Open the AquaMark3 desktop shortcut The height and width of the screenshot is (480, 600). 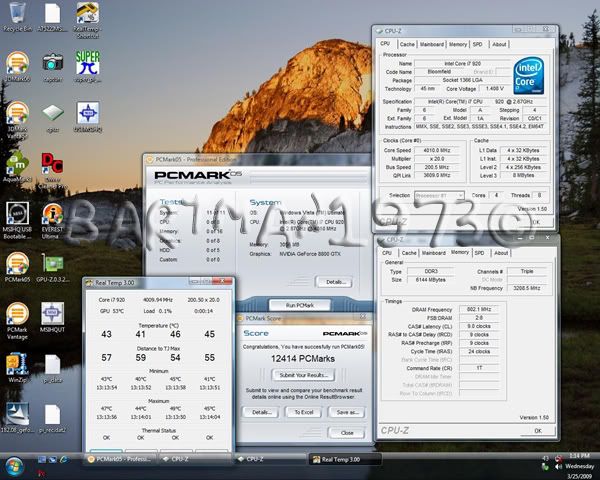tap(16, 163)
